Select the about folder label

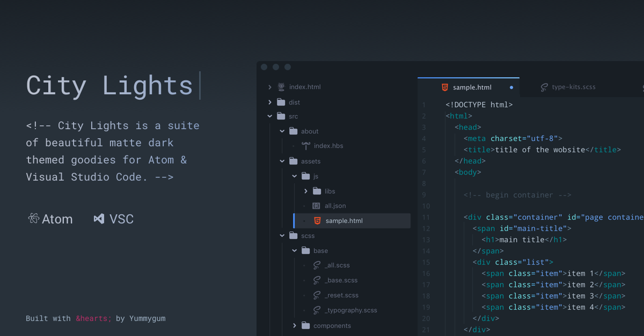pyautogui.click(x=310, y=131)
